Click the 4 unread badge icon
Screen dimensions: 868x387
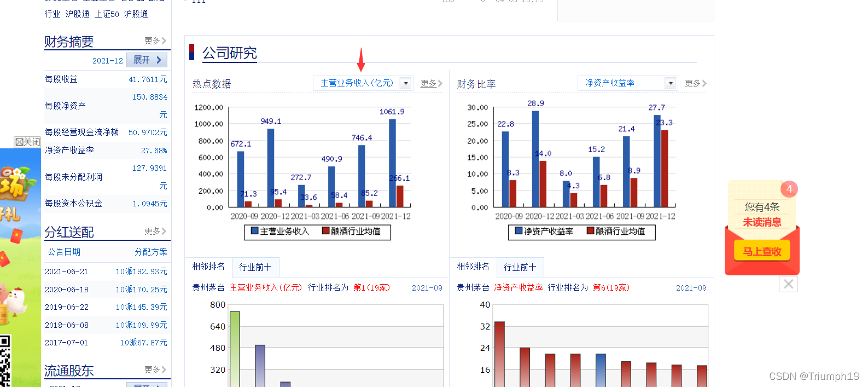(789, 189)
